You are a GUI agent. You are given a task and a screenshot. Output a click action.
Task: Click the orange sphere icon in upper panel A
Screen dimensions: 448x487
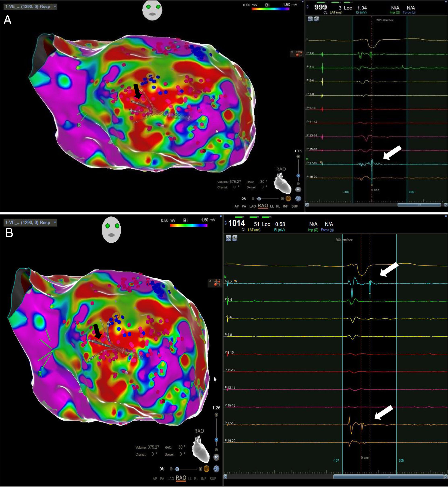tap(288, 199)
